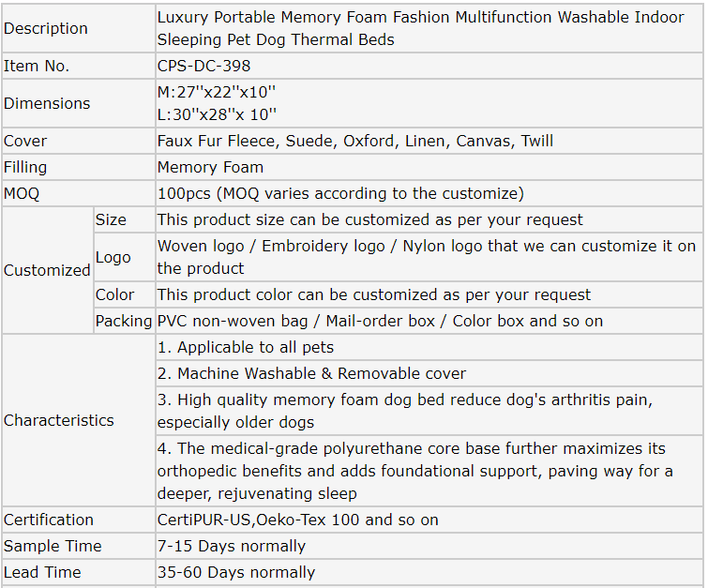Click the 100pcs MOQ value cell
Image resolution: width=708 pixels, height=588 pixels.
click(339, 193)
